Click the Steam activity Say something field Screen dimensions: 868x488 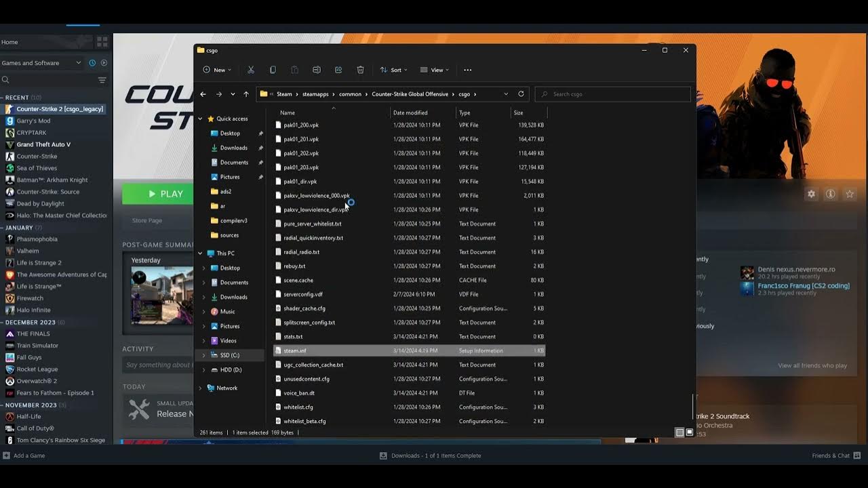tap(158, 365)
